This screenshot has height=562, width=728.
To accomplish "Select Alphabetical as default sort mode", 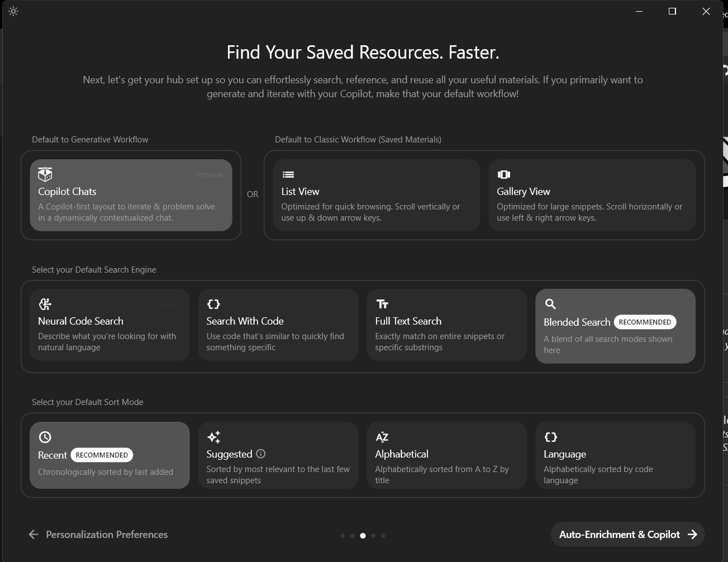I will pyautogui.click(x=446, y=455).
